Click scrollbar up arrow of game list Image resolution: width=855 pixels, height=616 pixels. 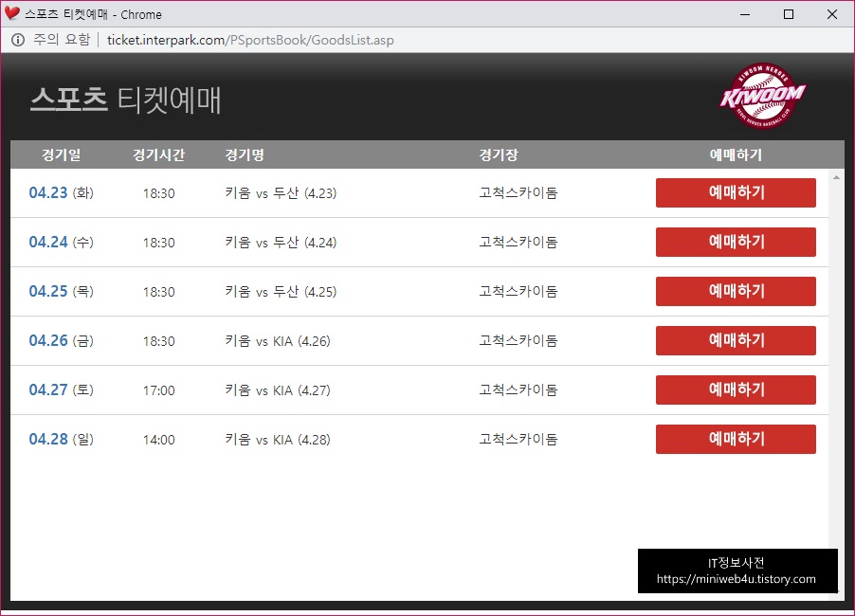click(x=836, y=177)
